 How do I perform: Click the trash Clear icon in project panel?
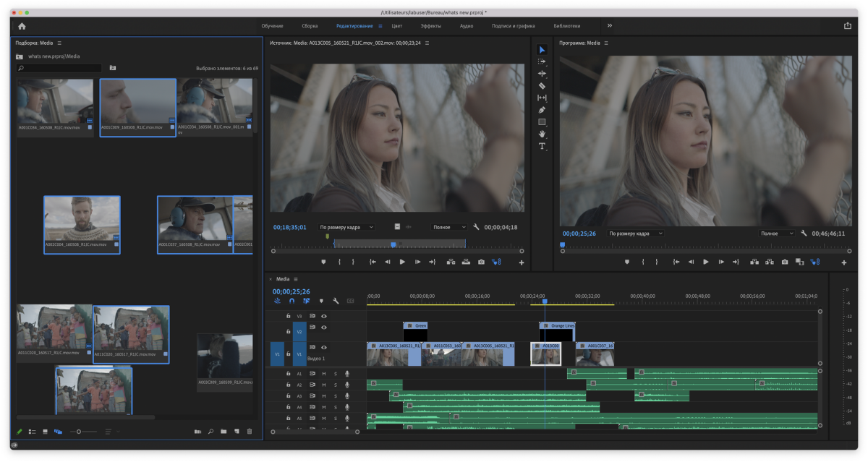250,432
